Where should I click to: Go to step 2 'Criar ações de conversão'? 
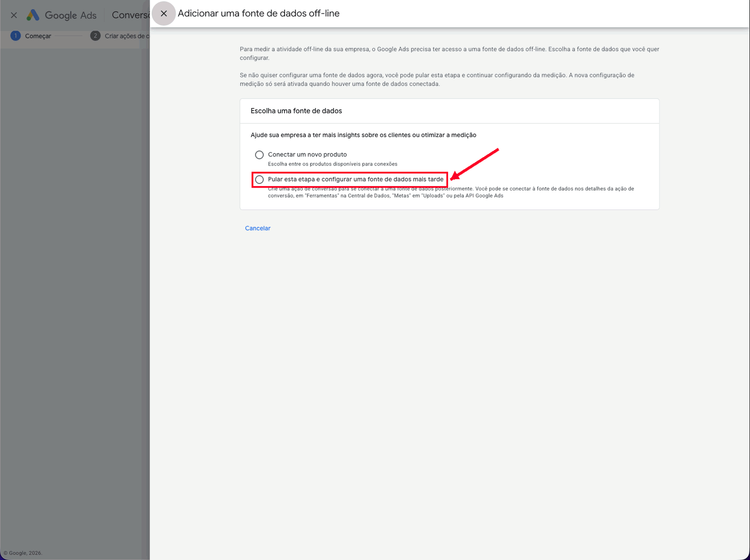tap(120, 36)
